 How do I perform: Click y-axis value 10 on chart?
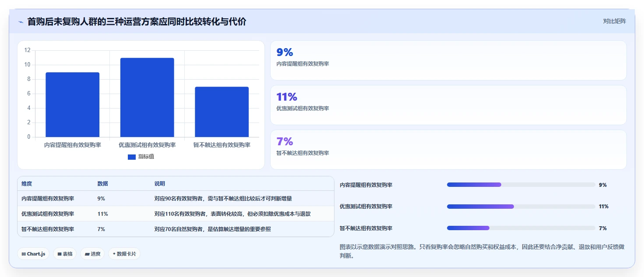(27, 65)
